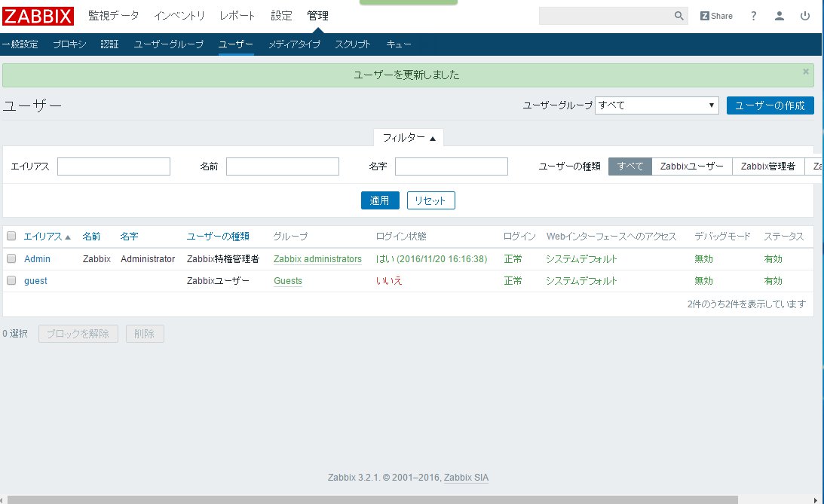Click Admin's システムデフォルト frontend access

point(581,259)
